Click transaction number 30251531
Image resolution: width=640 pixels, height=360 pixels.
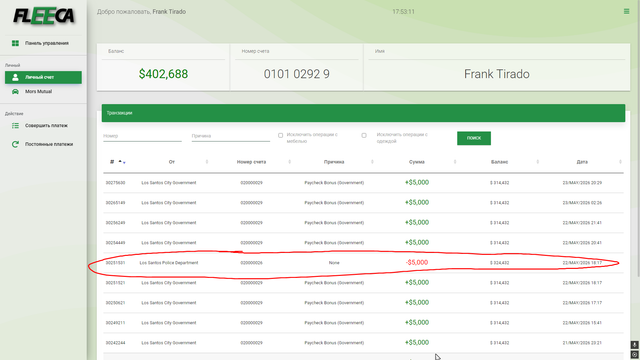coord(116,263)
